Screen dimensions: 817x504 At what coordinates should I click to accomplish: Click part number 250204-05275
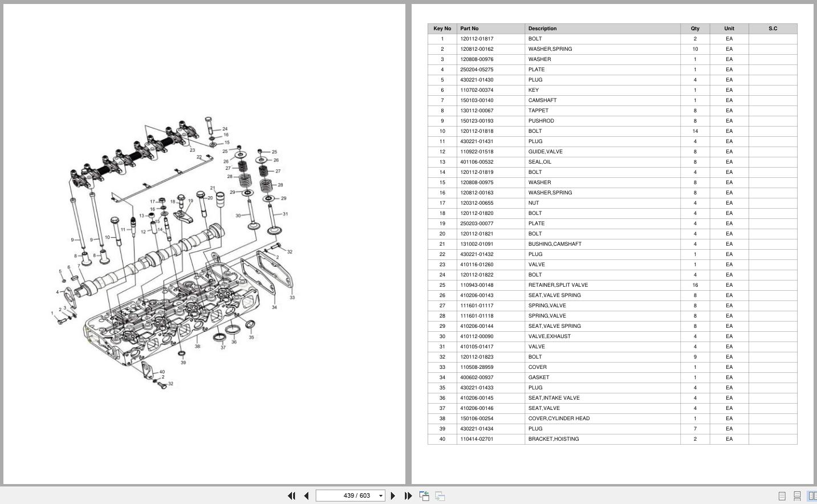477,70
